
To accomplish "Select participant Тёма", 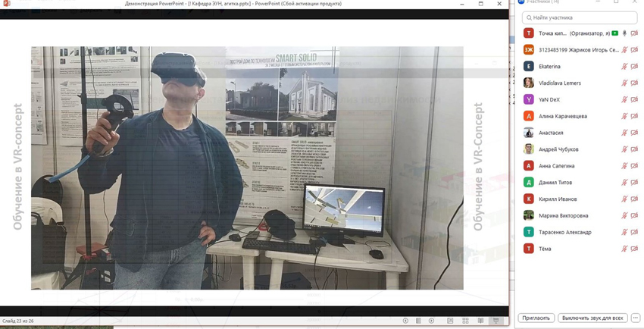I will (x=580, y=249).
